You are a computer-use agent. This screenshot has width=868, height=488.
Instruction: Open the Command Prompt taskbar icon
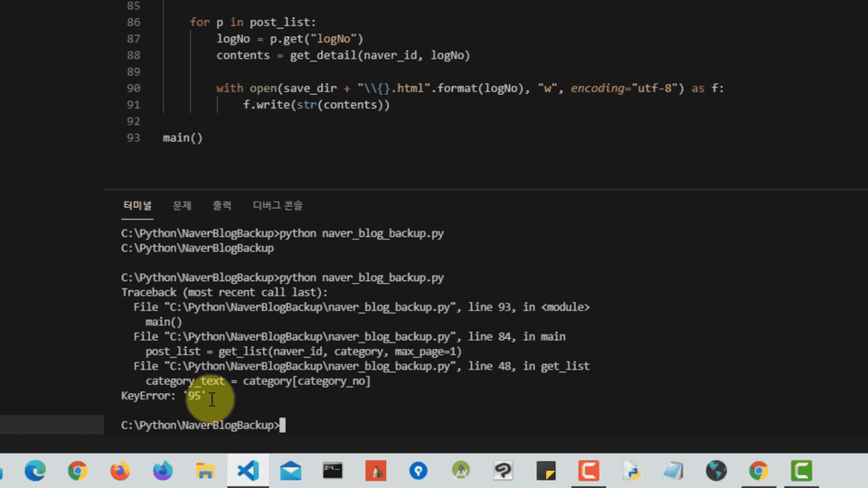coord(333,470)
